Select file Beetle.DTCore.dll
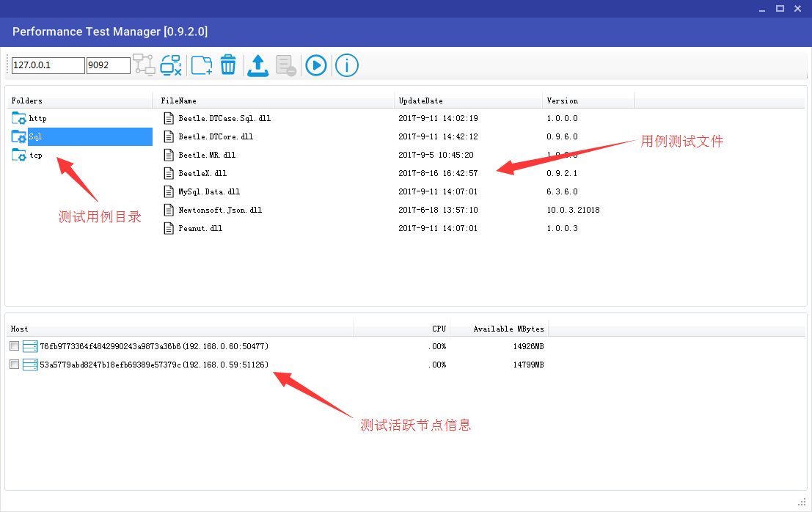The height and width of the screenshot is (512, 812). [216, 136]
